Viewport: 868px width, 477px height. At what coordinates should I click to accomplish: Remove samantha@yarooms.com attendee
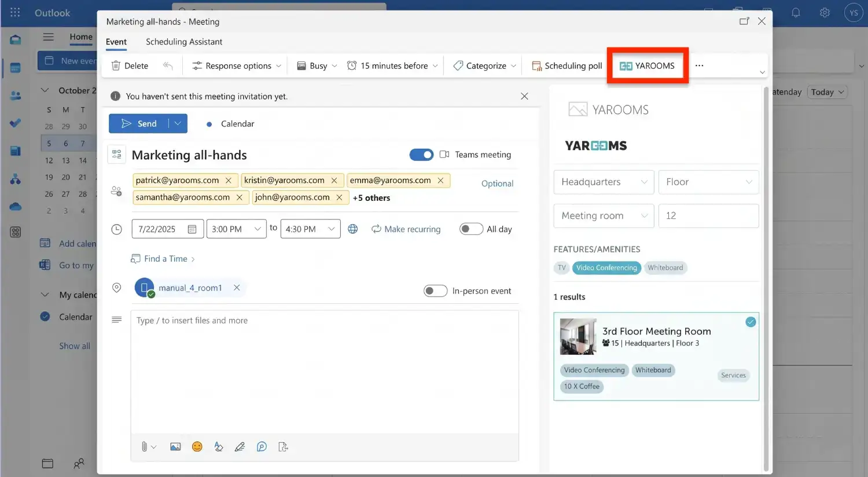240,197
